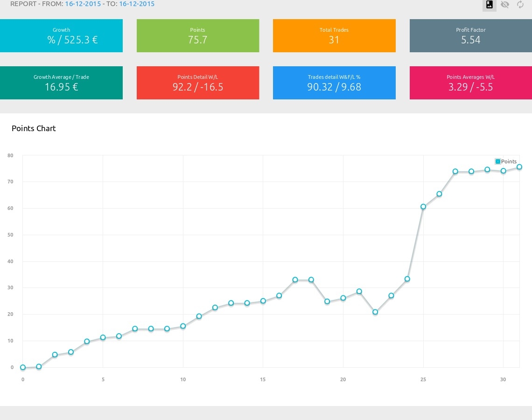This screenshot has width=532, height=420.
Task: Click the chart data point at trade 25
Action: (x=423, y=207)
